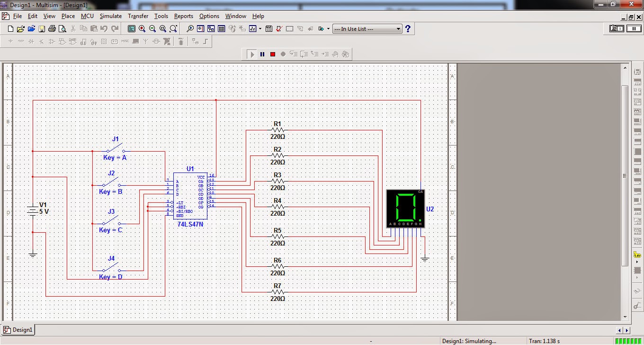Open the Place menu
The width and height of the screenshot is (644, 345).
68,16
